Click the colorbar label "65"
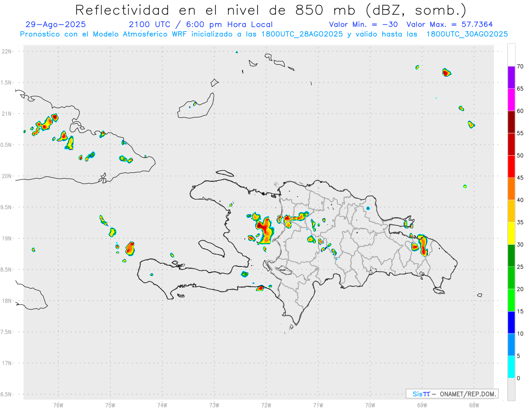The height and width of the screenshot is (411, 532). (520, 89)
